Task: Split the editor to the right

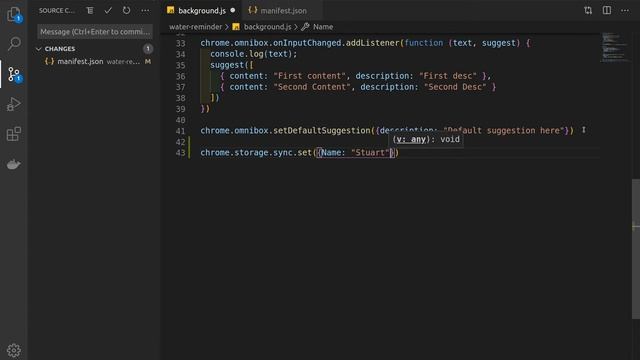Action: [x=607, y=11]
